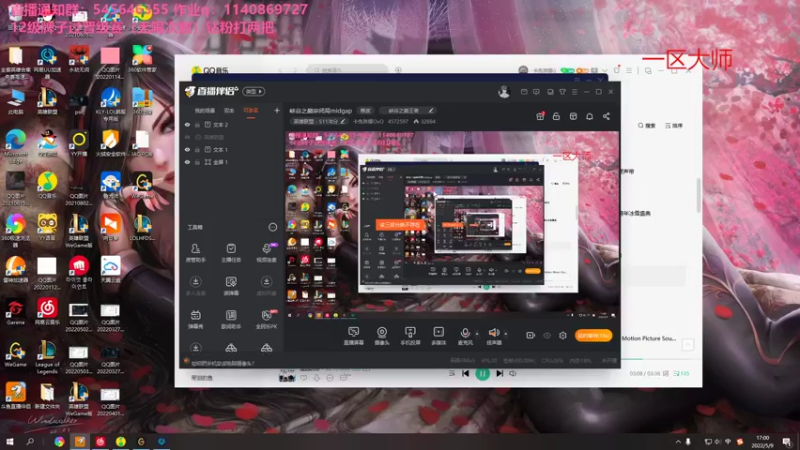Click the QQ音乐 search box

[347, 70]
